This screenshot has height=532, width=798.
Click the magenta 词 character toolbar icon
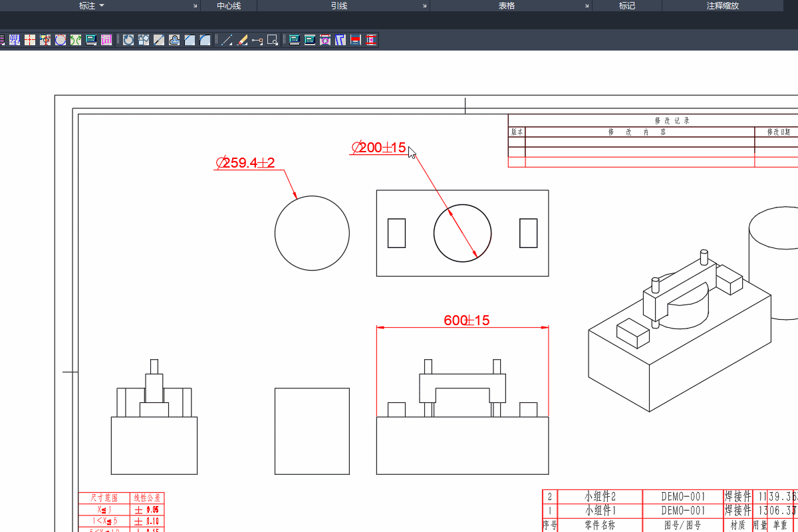coord(106,40)
